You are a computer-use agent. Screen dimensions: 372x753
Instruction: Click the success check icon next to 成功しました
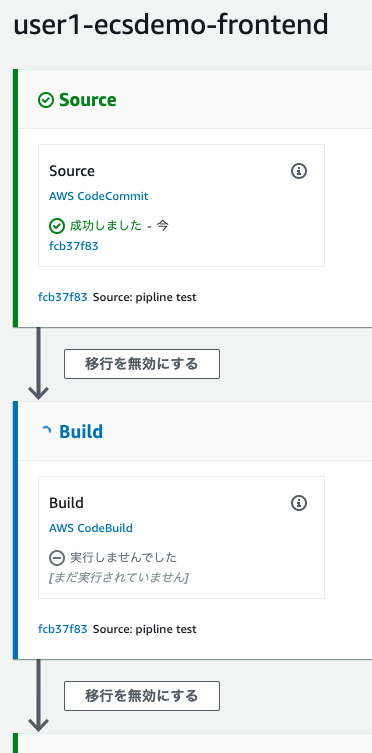(x=57, y=225)
